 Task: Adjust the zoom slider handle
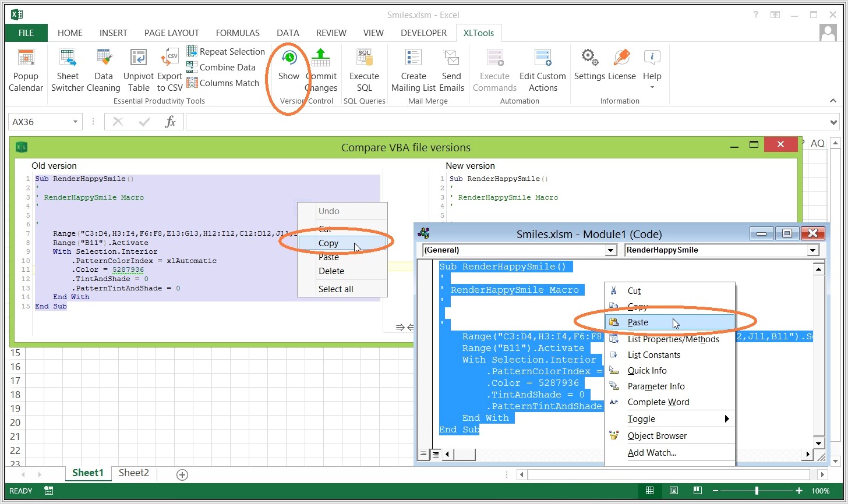(757, 491)
